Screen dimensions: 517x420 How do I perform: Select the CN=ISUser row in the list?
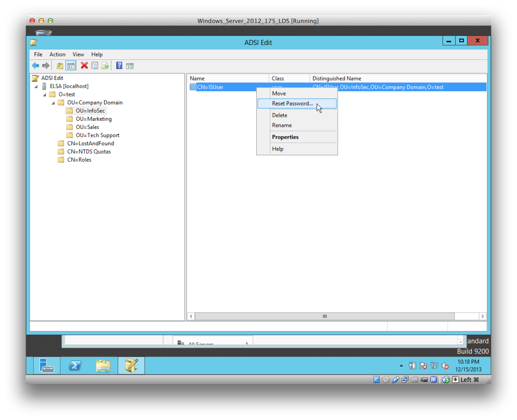[x=337, y=87]
